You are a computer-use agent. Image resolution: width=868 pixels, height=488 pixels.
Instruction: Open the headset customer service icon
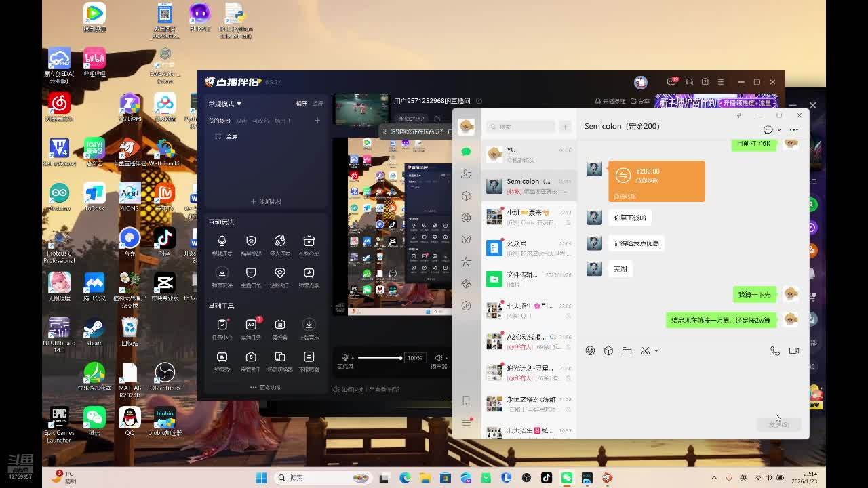[x=689, y=82]
